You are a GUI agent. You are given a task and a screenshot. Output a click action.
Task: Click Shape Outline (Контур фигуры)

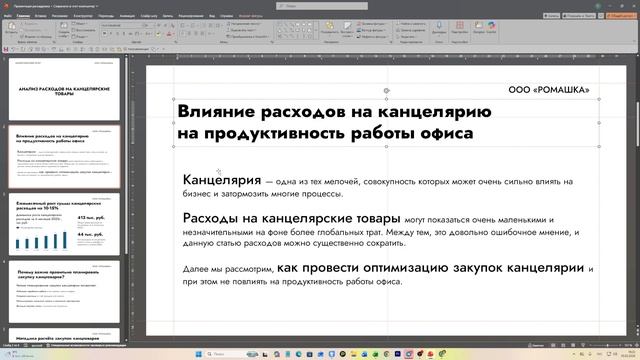click(371, 30)
